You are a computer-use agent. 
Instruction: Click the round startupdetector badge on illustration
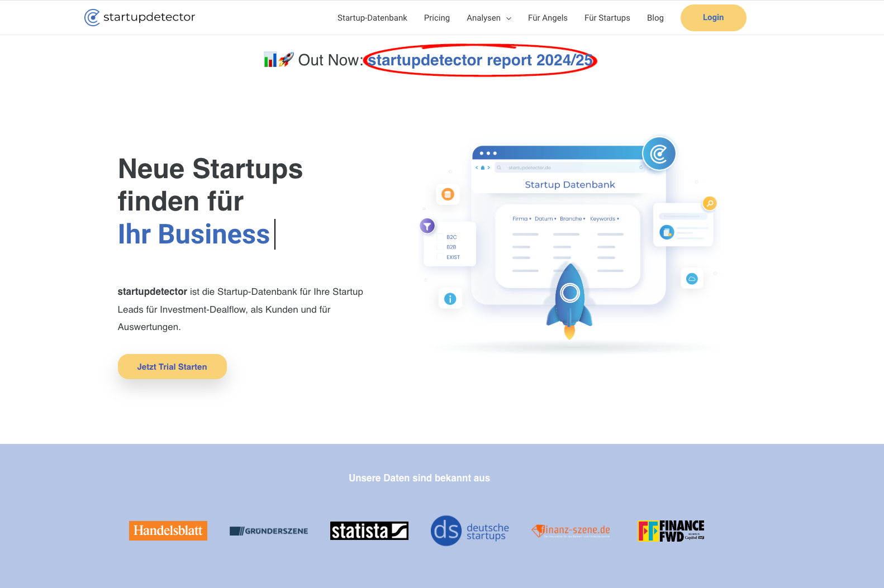click(659, 154)
